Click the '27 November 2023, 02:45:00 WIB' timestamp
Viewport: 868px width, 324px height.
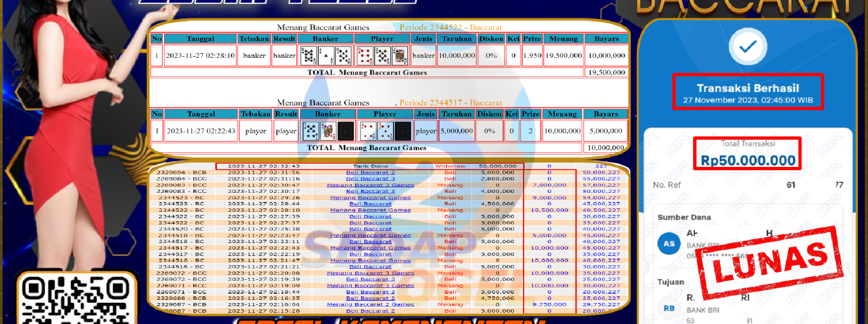[x=748, y=100]
